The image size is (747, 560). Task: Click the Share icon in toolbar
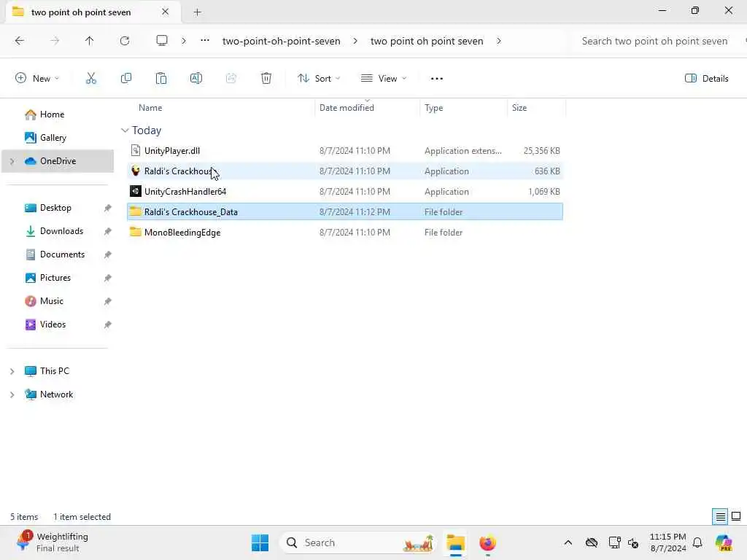point(231,79)
